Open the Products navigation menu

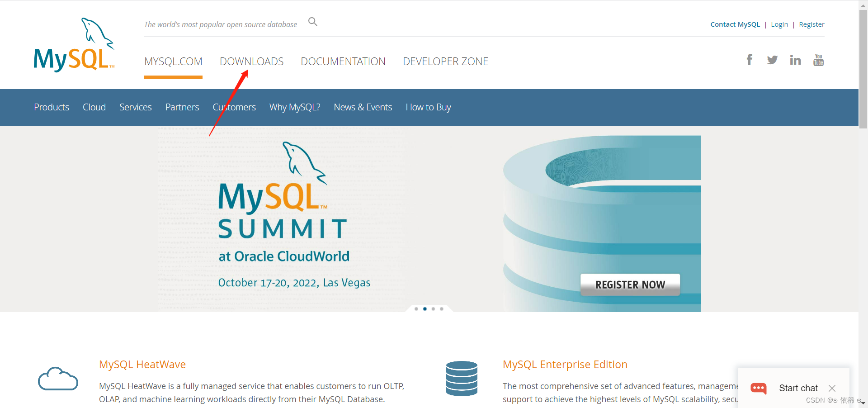tap(52, 107)
